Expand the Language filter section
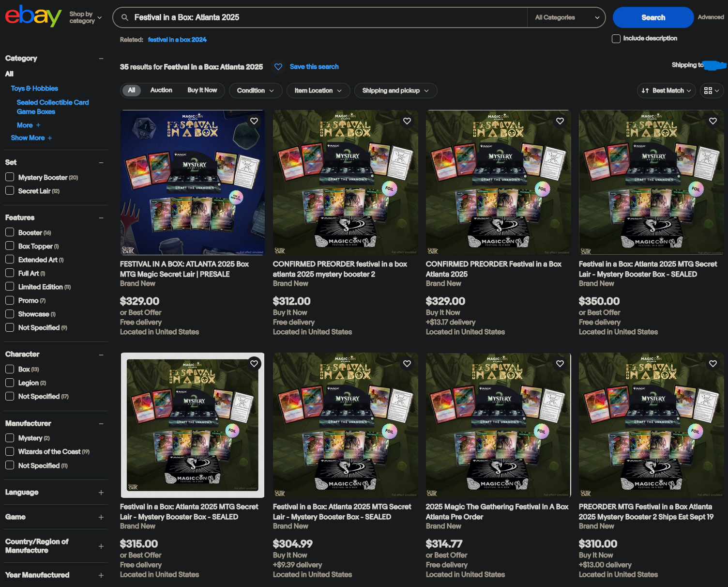 click(x=101, y=493)
